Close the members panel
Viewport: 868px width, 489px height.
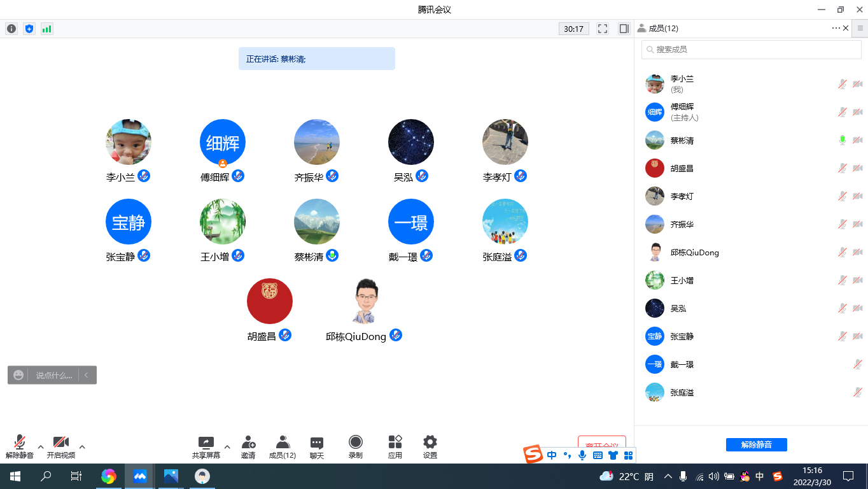click(x=846, y=28)
